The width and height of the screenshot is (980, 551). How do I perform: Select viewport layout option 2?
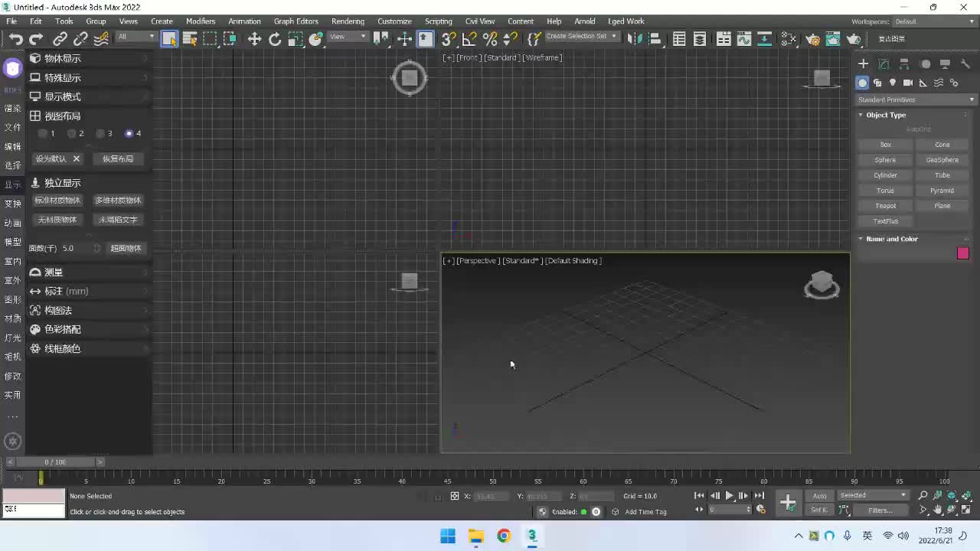click(x=72, y=133)
